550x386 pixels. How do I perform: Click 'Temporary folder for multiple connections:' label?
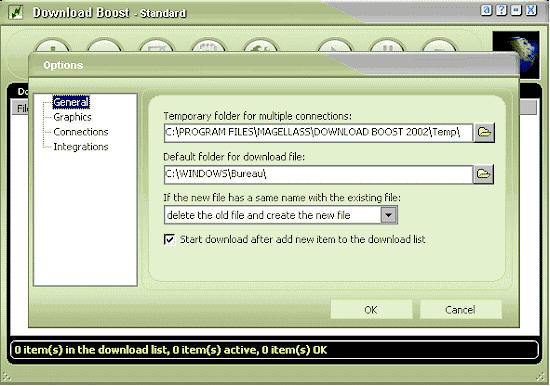(257, 116)
